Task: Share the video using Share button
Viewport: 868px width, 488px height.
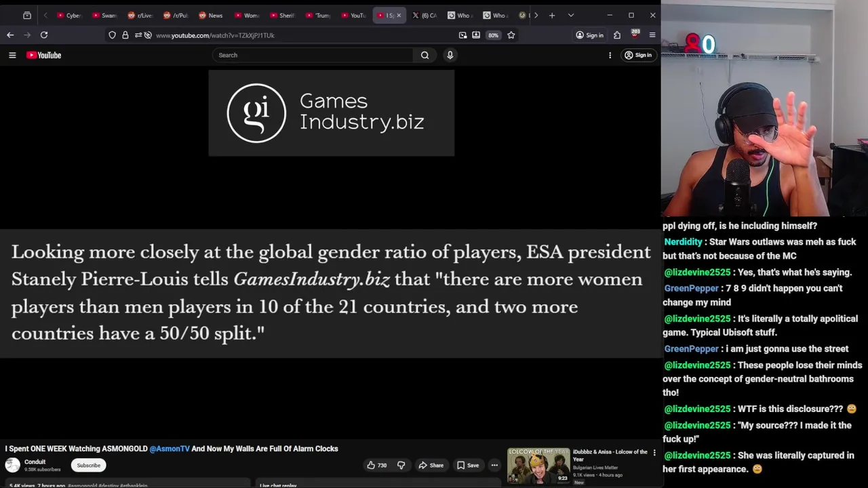Action: tap(431, 466)
